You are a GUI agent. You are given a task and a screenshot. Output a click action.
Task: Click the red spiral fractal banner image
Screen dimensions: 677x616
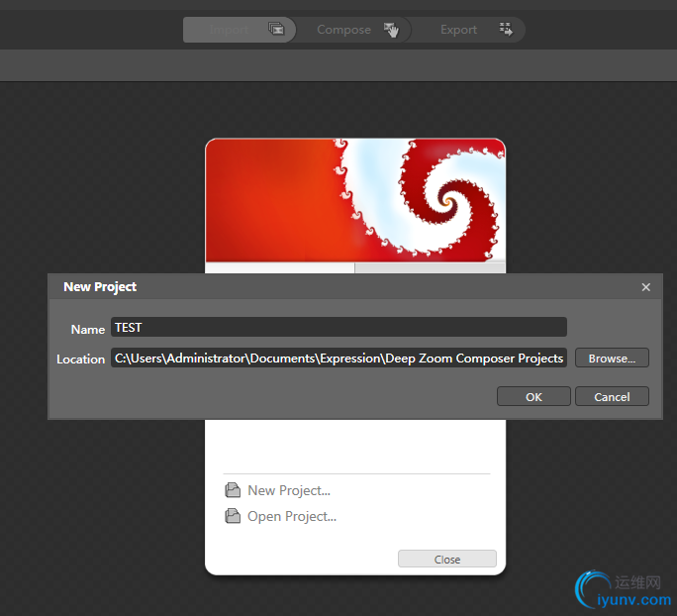(x=355, y=200)
